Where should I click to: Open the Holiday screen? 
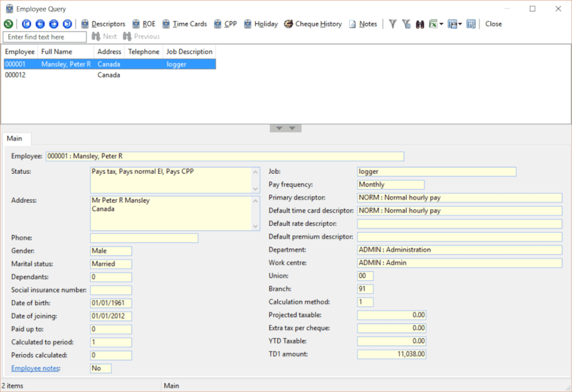[260, 24]
